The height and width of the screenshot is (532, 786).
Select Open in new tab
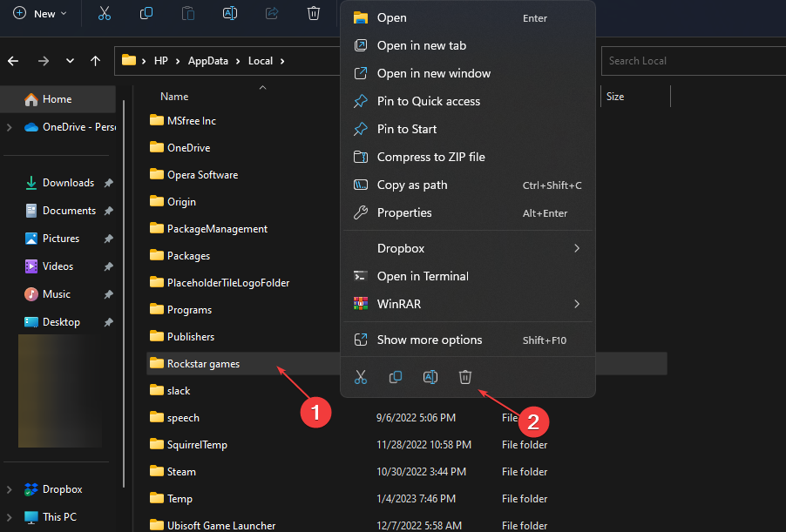pyautogui.click(x=468, y=45)
